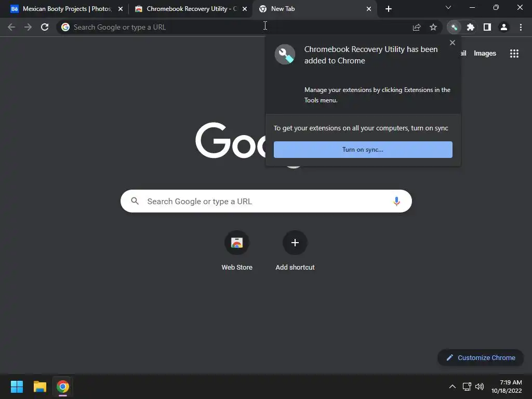The height and width of the screenshot is (399, 532).
Task: Dismiss the extension added popup
Action: [453, 43]
